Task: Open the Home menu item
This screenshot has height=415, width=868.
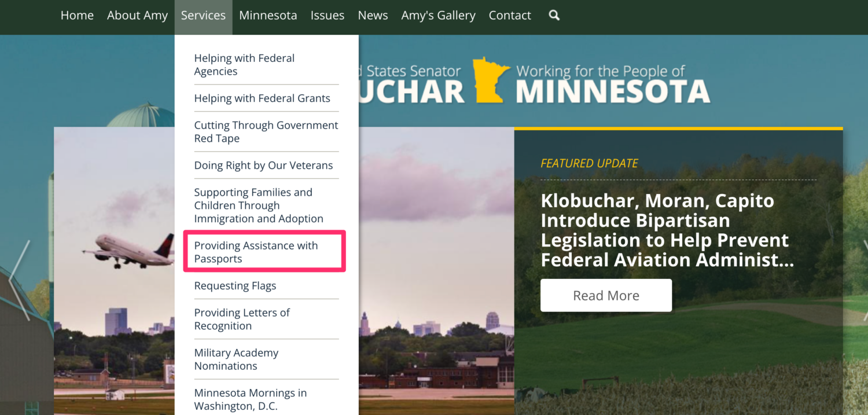Action: [77, 15]
